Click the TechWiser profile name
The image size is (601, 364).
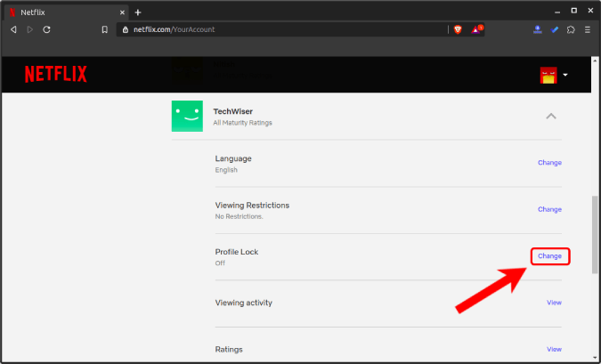coord(233,111)
